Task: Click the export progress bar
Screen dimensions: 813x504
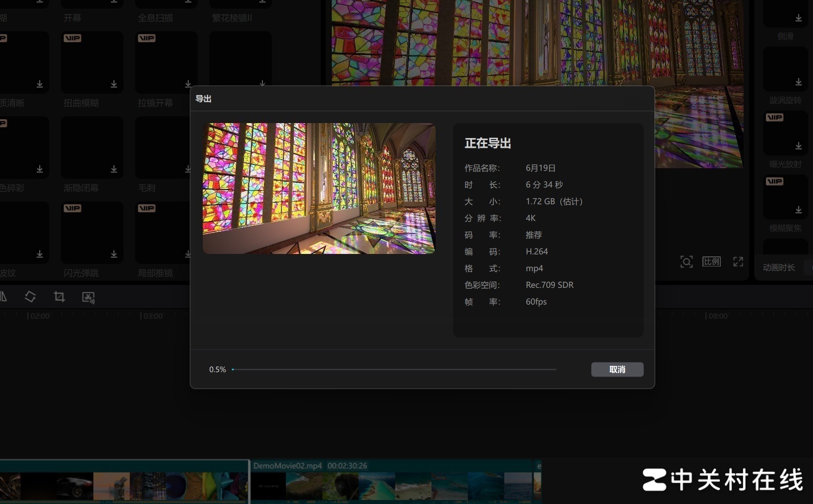Action: point(394,369)
